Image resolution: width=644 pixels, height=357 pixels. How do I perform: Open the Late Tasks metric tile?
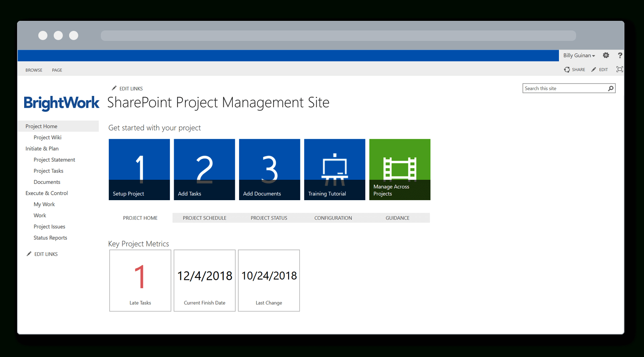point(140,281)
